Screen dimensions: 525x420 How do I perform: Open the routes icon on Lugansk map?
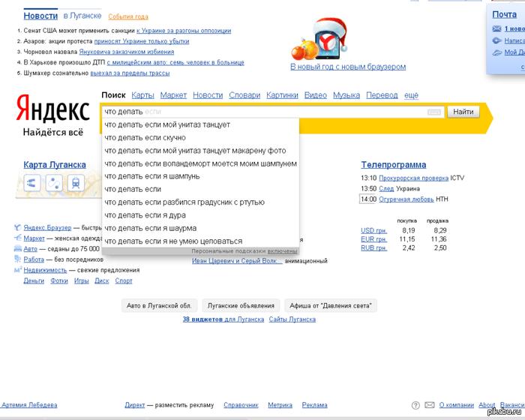(x=54, y=183)
